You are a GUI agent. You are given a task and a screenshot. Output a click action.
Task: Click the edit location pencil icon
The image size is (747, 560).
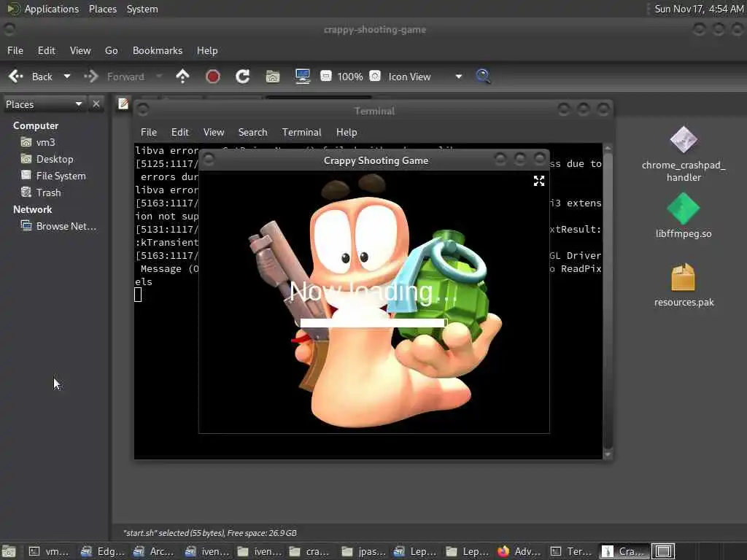click(123, 104)
